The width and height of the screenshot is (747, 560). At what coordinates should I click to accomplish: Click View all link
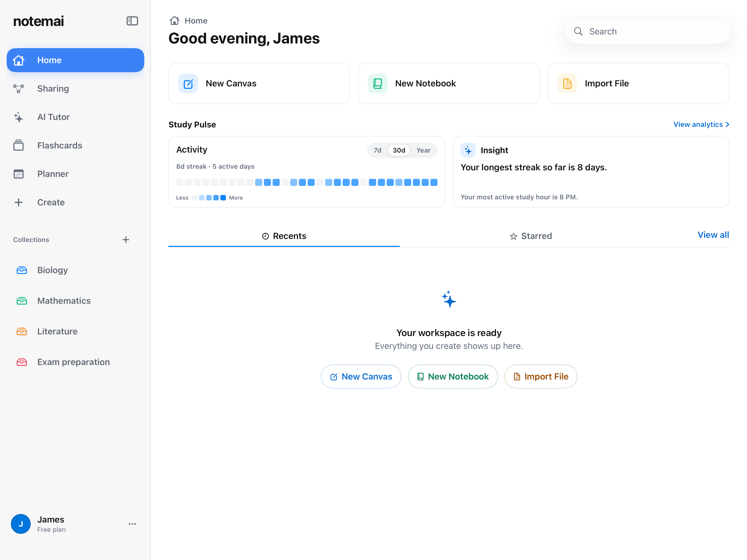pos(713,235)
